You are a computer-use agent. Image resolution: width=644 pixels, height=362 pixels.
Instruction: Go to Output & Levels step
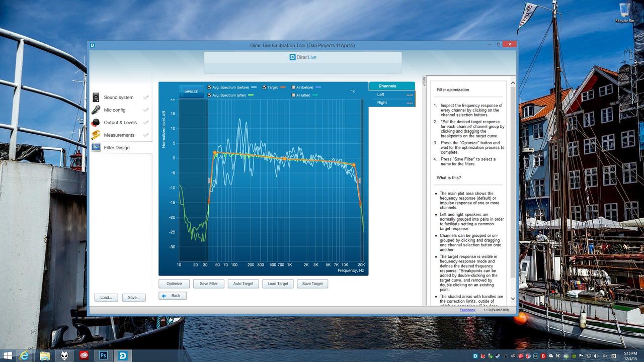(121, 123)
